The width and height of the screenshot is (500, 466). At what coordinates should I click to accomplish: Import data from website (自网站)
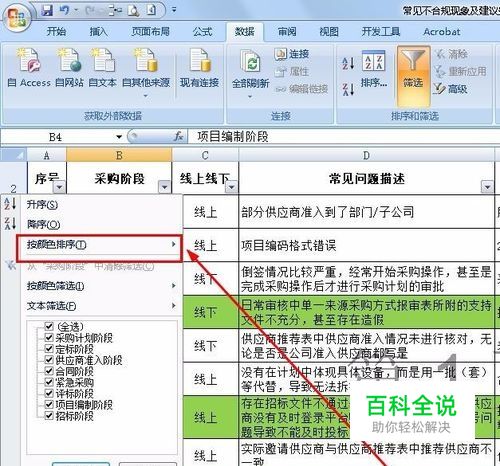tap(69, 68)
